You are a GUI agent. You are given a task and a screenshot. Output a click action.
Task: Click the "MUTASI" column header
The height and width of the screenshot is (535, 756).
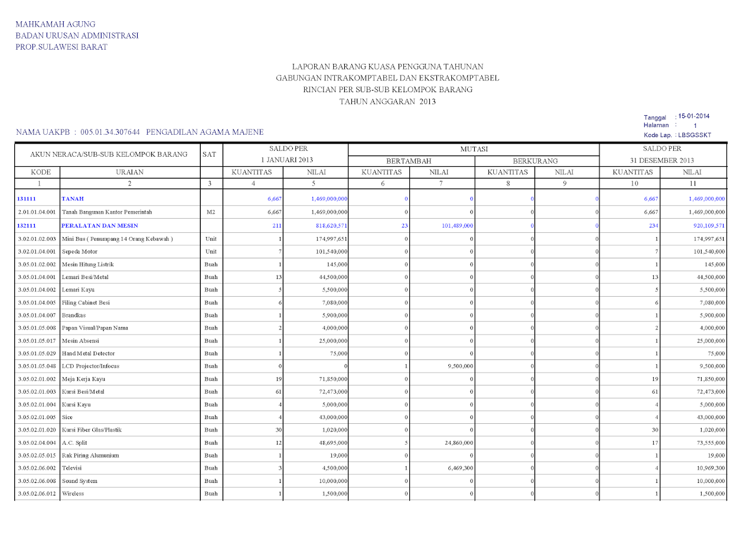[x=474, y=150]
